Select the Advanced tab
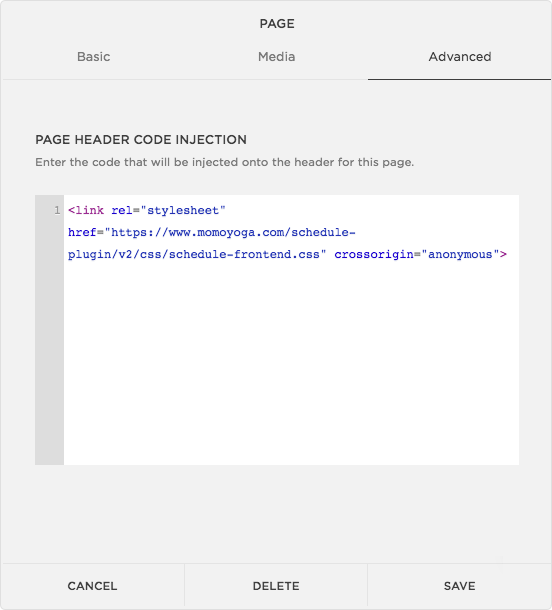 click(459, 57)
